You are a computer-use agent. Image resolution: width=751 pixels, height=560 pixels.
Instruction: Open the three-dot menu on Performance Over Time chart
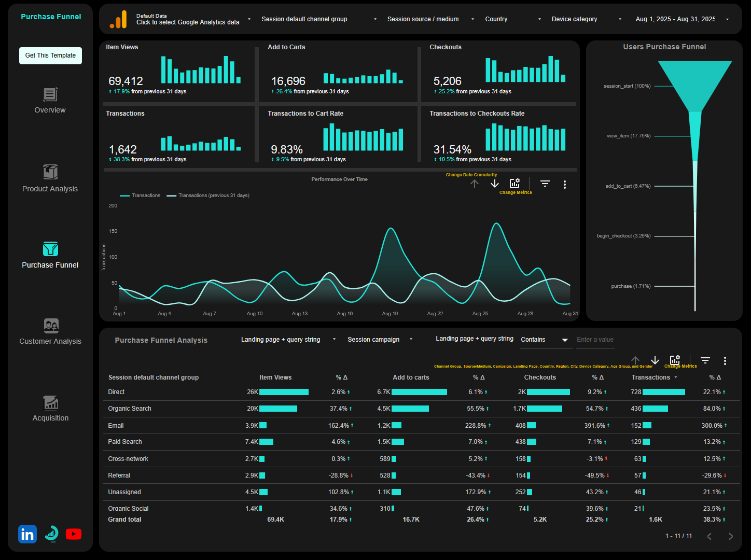point(565,184)
